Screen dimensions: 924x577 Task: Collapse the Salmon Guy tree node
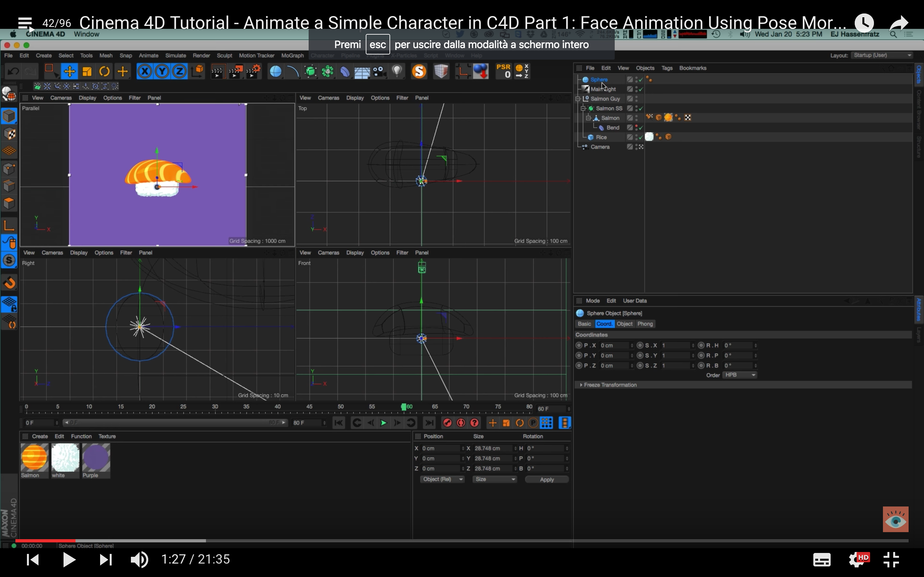point(578,99)
